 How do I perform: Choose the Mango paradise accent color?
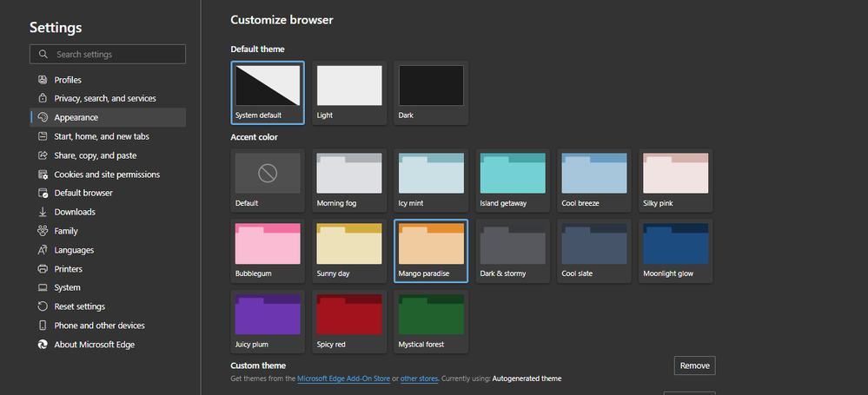click(431, 251)
